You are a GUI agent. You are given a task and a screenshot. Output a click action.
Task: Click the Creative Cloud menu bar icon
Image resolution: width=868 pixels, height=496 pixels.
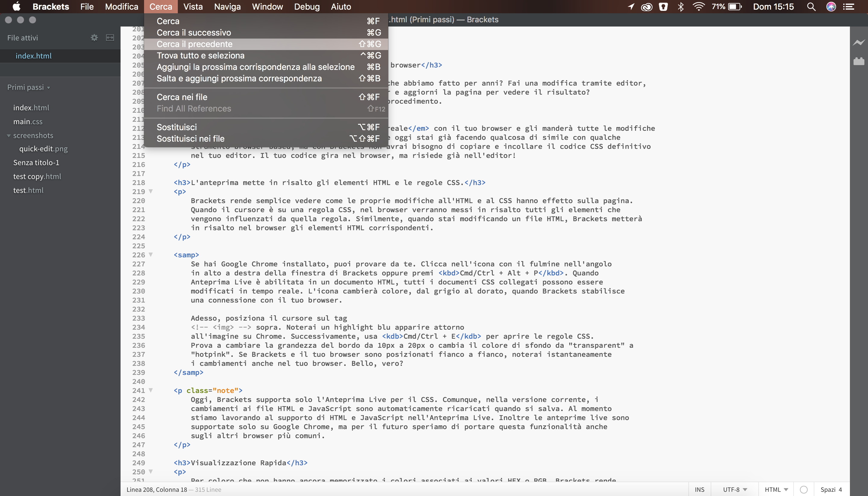pyautogui.click(x=646, y=7)
